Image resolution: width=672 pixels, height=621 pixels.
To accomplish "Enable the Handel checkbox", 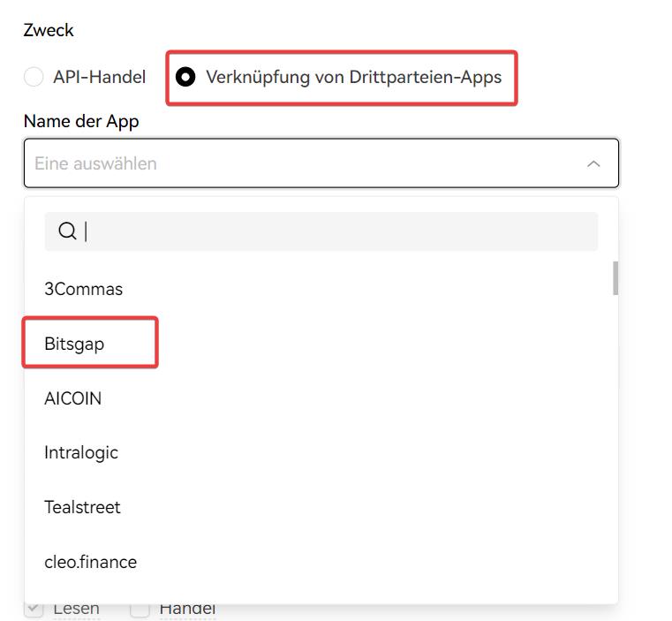I will click(x=140, y=609).
